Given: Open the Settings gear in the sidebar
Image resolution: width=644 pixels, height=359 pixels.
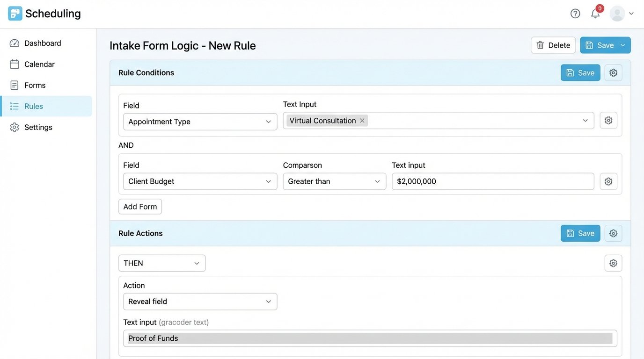Looking at the screenshot, I should click(x=14, y=127).
